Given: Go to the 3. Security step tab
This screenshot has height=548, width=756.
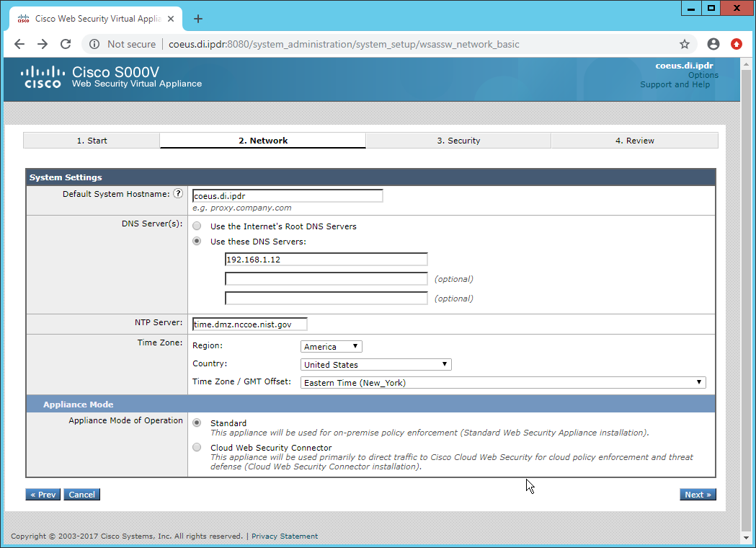Looking at the screenshot, I should tap(458, 141).
